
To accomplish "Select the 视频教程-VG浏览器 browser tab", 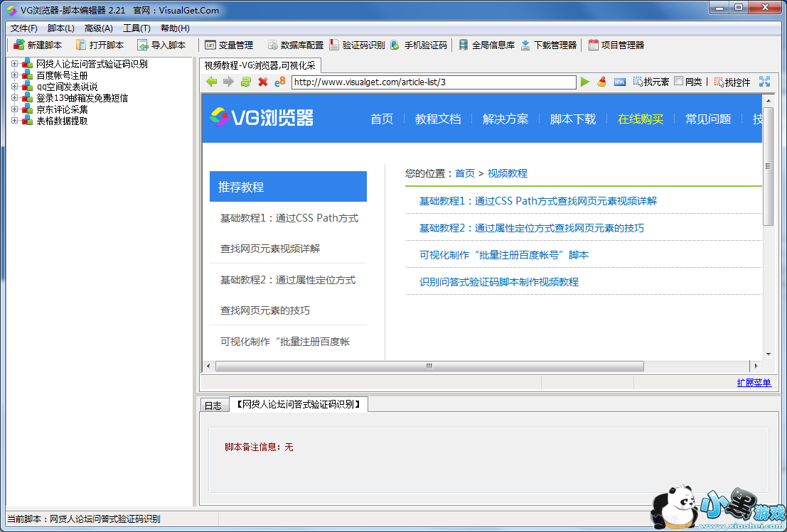I will (260, 65).
